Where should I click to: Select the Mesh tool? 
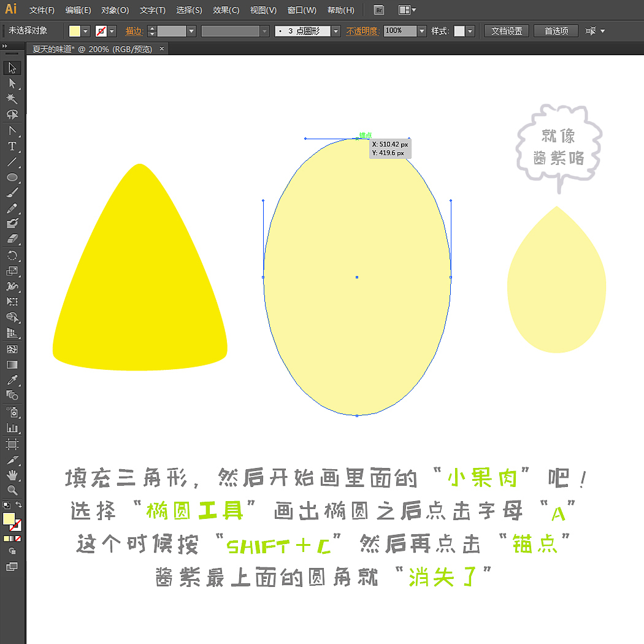pos(12,349)
